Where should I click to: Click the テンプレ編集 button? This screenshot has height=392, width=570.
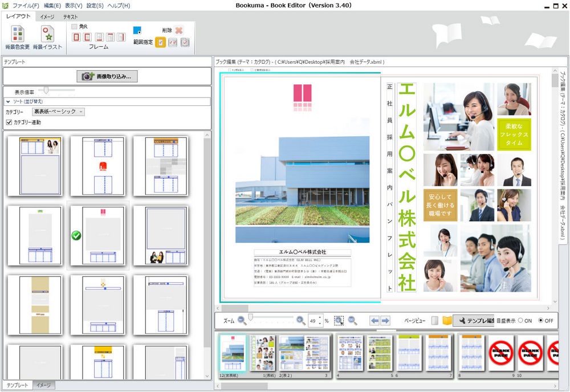[474, 321]
